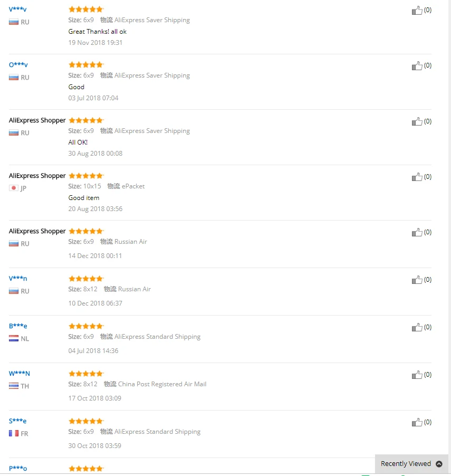Thumbs-up W***N's review from Thailand
The height and width of the screenshot is (476, 451).
417,375
